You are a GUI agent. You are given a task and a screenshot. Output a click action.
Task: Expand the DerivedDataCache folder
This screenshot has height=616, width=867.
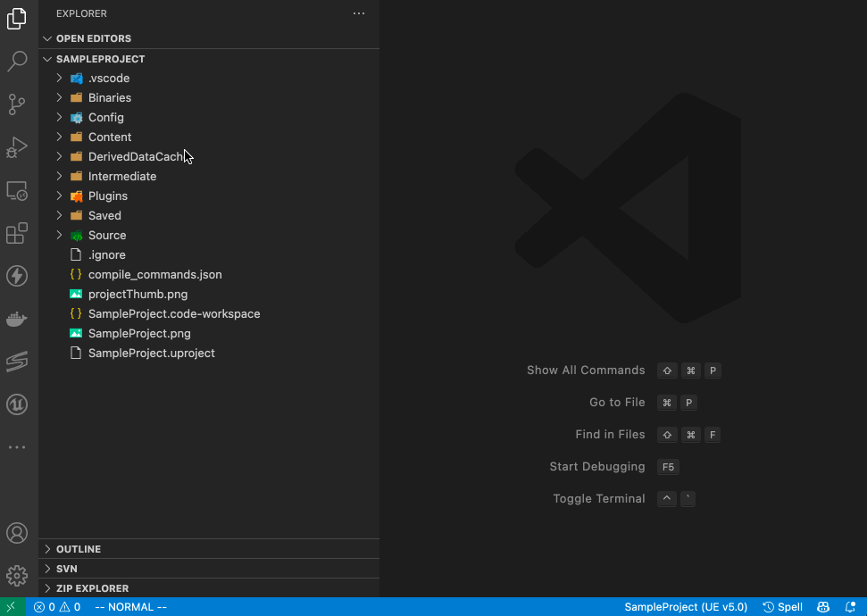pos(209,156)
